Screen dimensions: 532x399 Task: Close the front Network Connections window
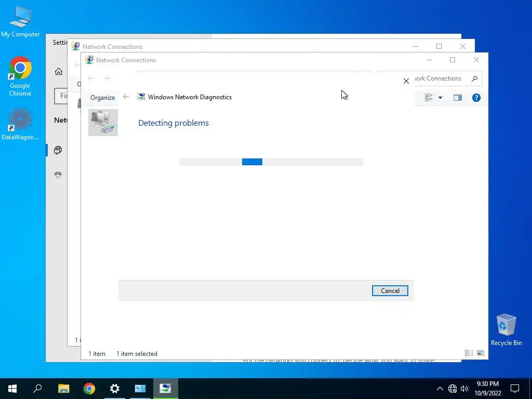pyautogui.click(x=476, y=60)
